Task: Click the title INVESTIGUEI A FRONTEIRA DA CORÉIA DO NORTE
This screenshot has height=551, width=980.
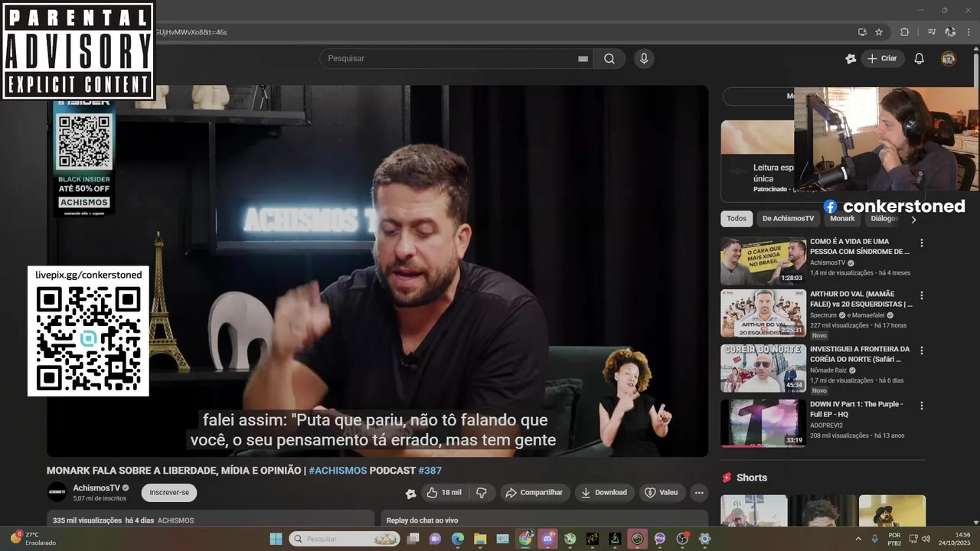Action: [x=860, y=354]
